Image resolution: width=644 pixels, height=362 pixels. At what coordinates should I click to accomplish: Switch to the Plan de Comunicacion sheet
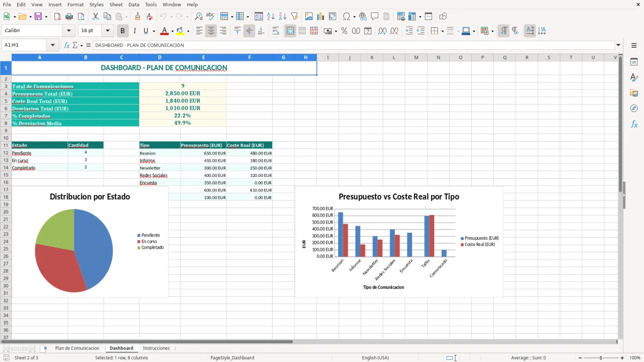tap(77, 348)
